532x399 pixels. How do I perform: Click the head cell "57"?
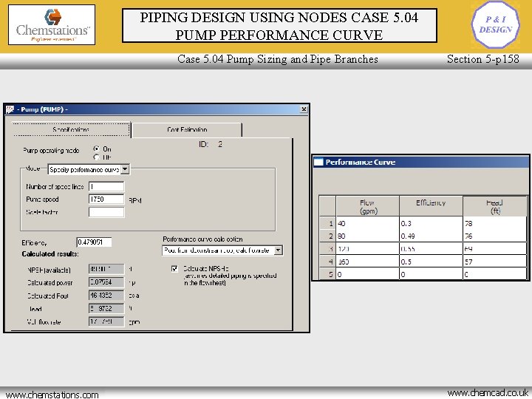pos(494,262)
